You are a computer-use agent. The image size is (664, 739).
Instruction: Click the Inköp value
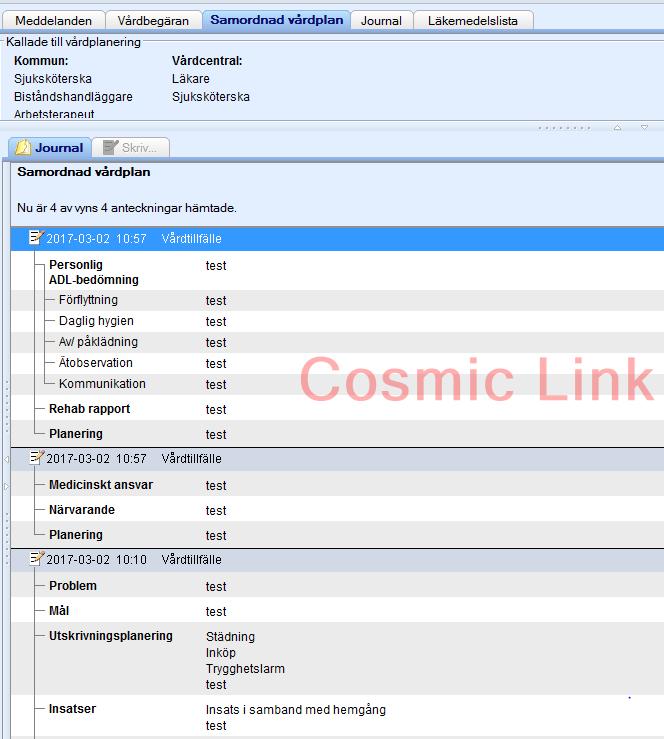pyautogui.click(x=221, y=653)
